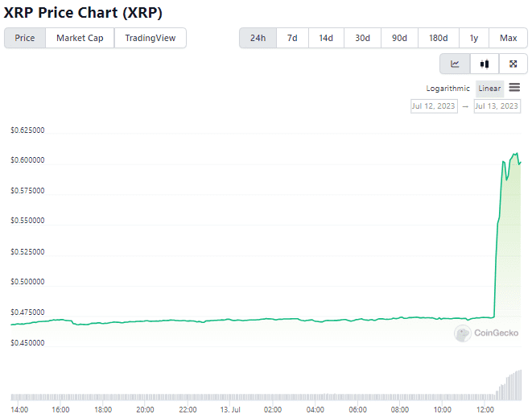Click the $0.450000 axis label
The height and width of the screenshot is (418, 532).
click(27, 342)
